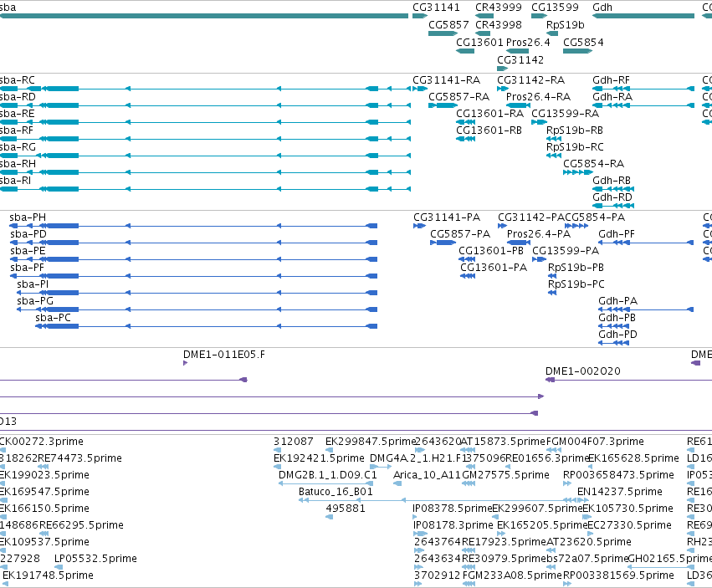Image resolution: width=712 pixels, height=588 pixels.
Task: Click the CG13601-PB protein label
Action: point(491,251)
